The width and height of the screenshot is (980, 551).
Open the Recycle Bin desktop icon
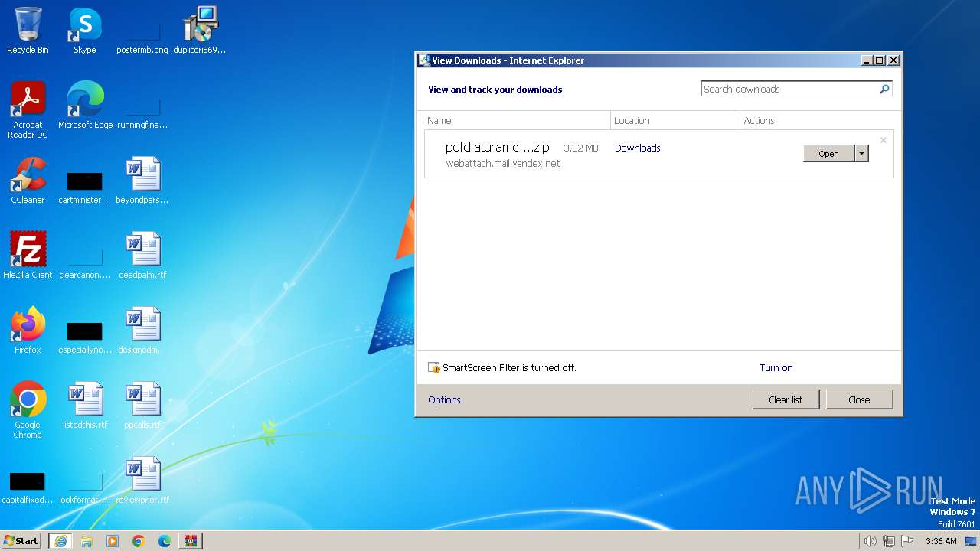coord(28,31)
